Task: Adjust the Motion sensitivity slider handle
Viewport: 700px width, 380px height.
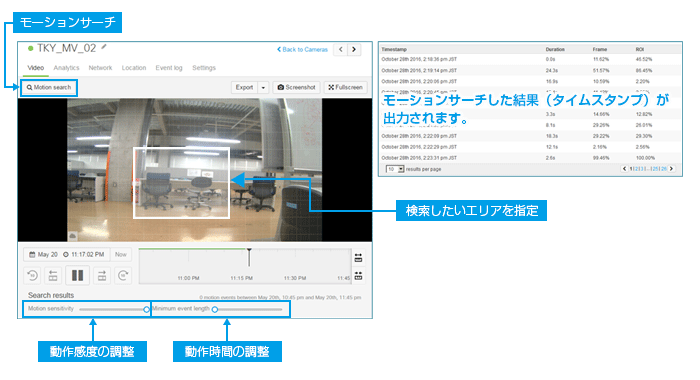Action: [x=146, y=309]
